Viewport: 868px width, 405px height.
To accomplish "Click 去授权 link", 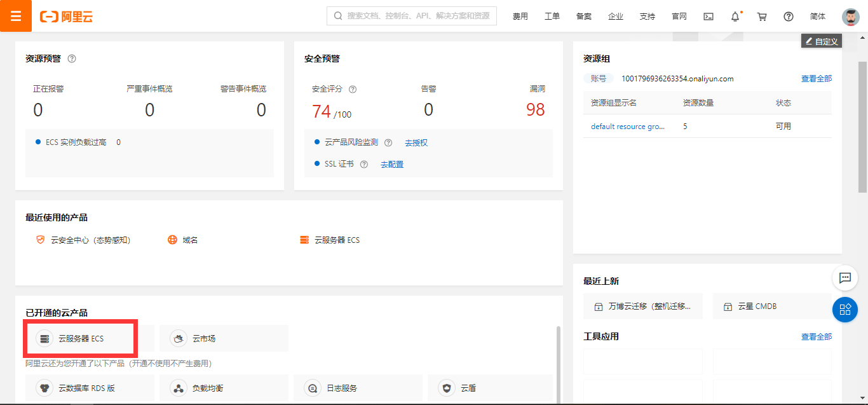I will coord(416,142).
